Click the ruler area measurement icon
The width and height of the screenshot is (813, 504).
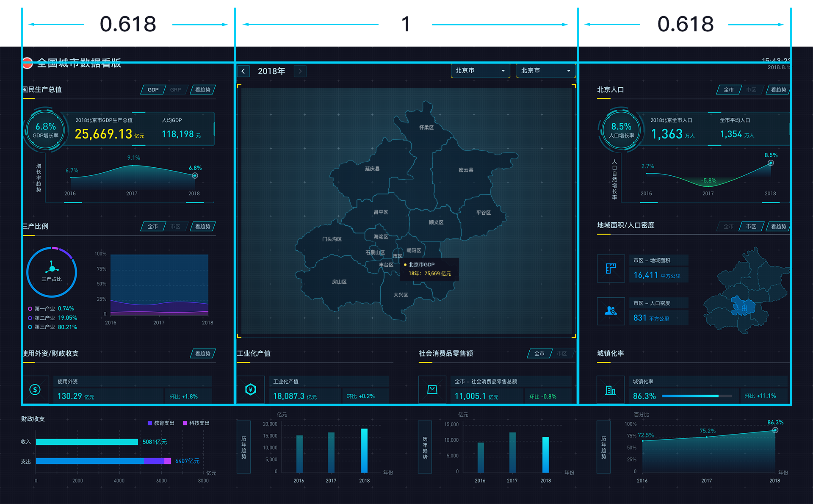pyautogui.click(x=611, y=268)
